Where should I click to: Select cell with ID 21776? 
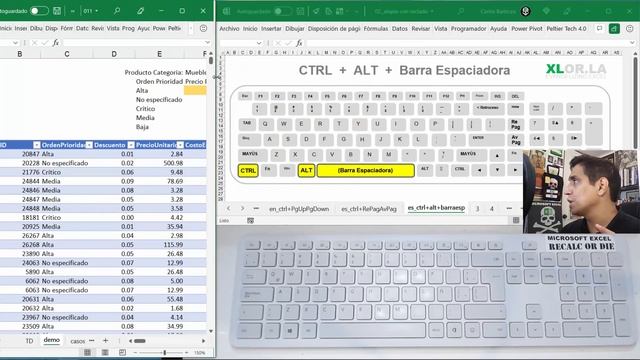coord(20,172)
